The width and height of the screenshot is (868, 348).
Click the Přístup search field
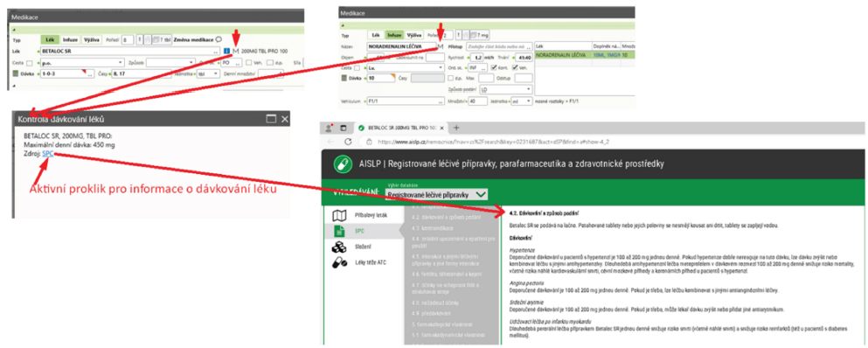[499, 46]
